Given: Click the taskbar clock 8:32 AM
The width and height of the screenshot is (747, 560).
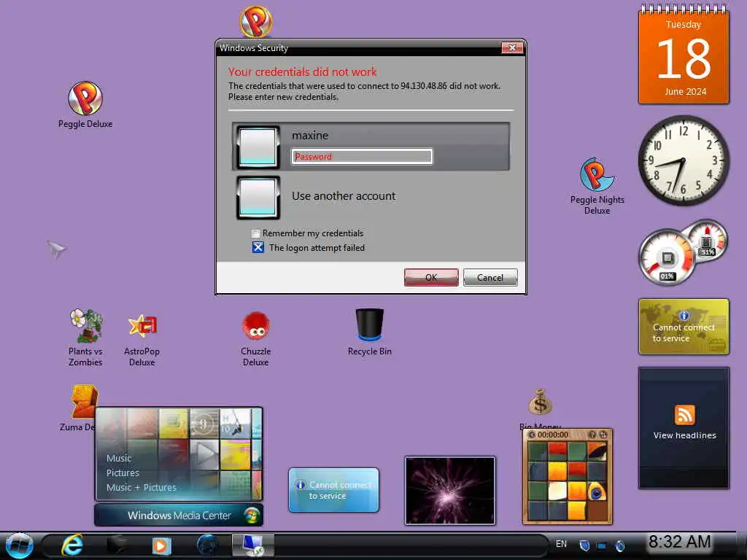Looking at the screenshot, I should tap(680, 542).
